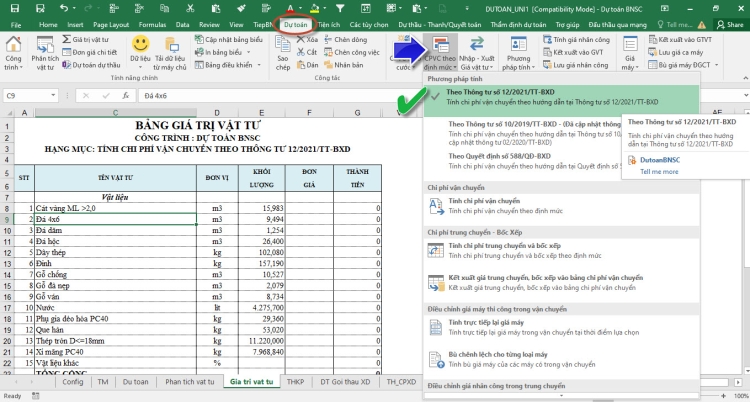Open the Phương pháp tính dropdown
This screenshot has width=750, height=402.
click(x=518, y=54)
